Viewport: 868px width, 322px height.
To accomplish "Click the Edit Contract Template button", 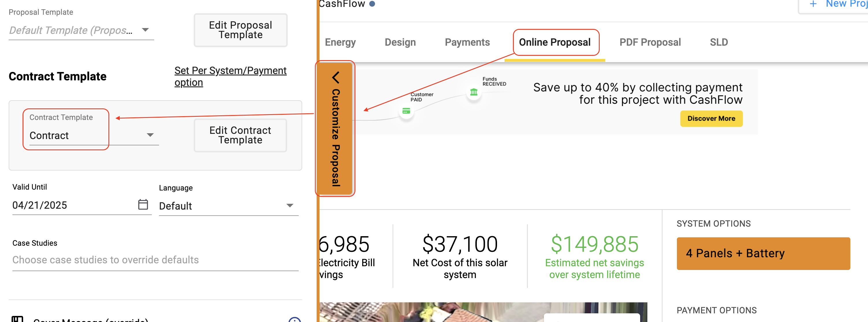I will point(240,135).
